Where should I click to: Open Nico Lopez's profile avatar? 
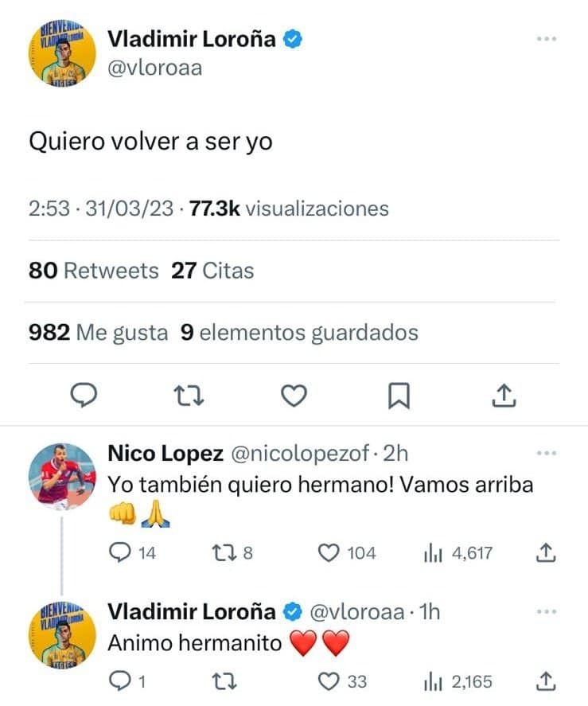(61, 476)
